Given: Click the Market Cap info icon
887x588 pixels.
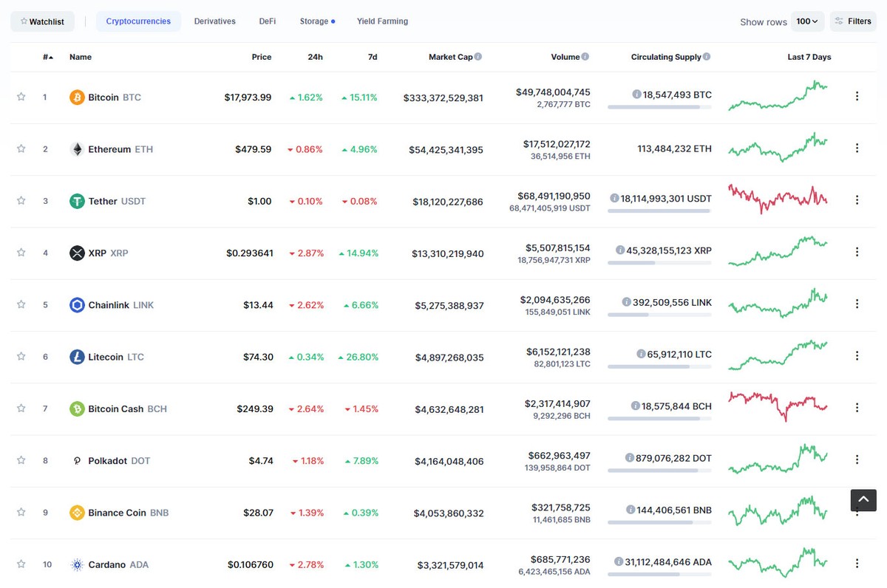Looking at the screenshot, I should 478,56.
